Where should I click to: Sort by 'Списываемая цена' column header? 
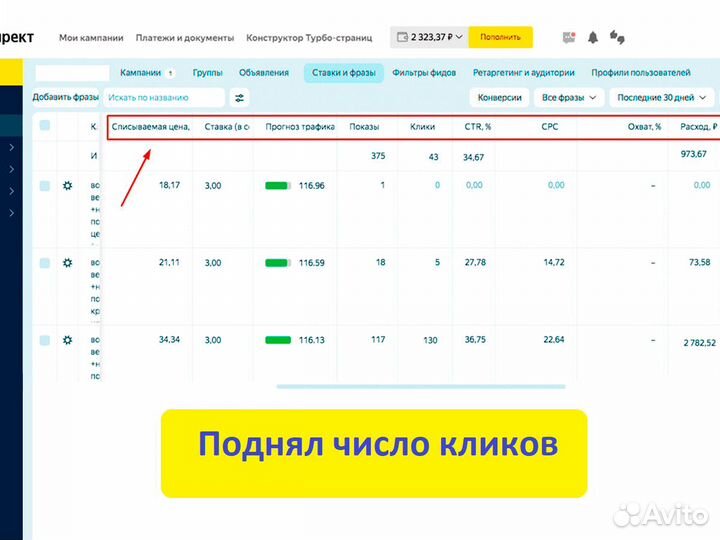(x=151, y=127)
